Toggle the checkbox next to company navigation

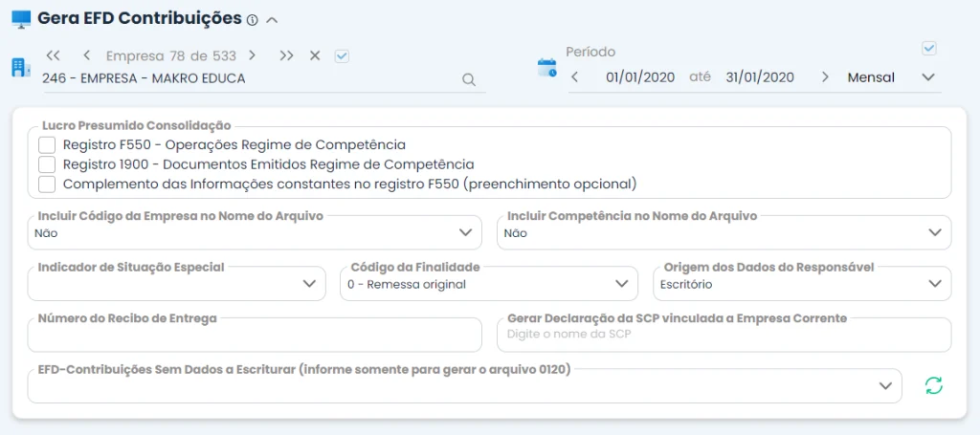click(342, 56)
